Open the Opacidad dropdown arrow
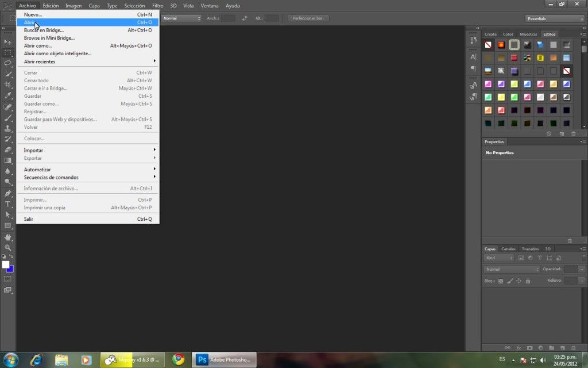The image size is (588, 368). point(582,269)
